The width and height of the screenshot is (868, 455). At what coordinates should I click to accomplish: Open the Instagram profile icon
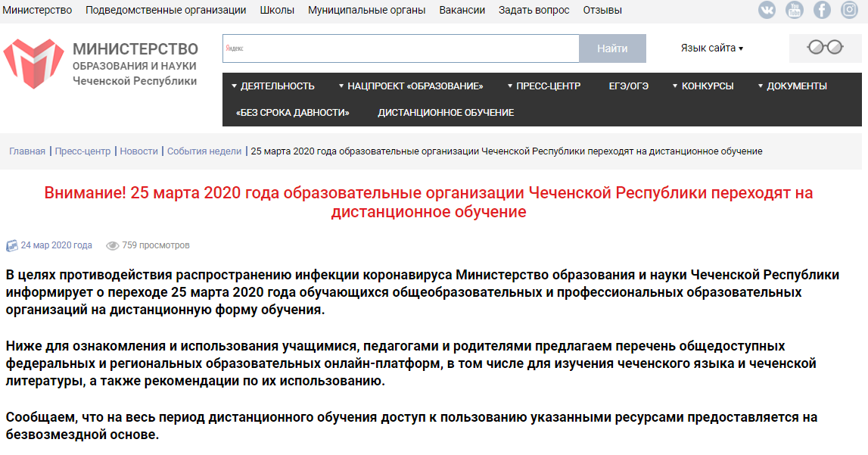(848, 10)
